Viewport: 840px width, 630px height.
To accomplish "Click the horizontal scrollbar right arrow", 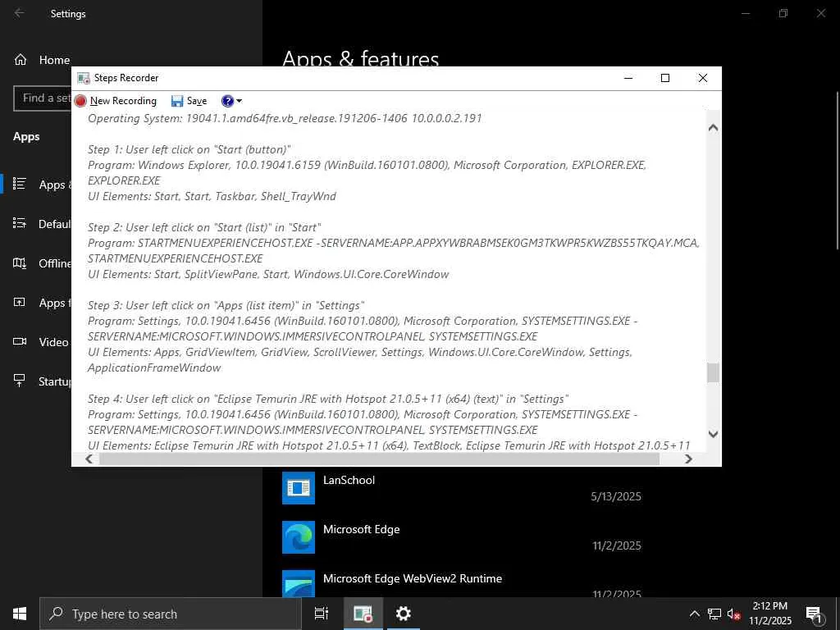I will pyautogui.click(x=688, y=459).
